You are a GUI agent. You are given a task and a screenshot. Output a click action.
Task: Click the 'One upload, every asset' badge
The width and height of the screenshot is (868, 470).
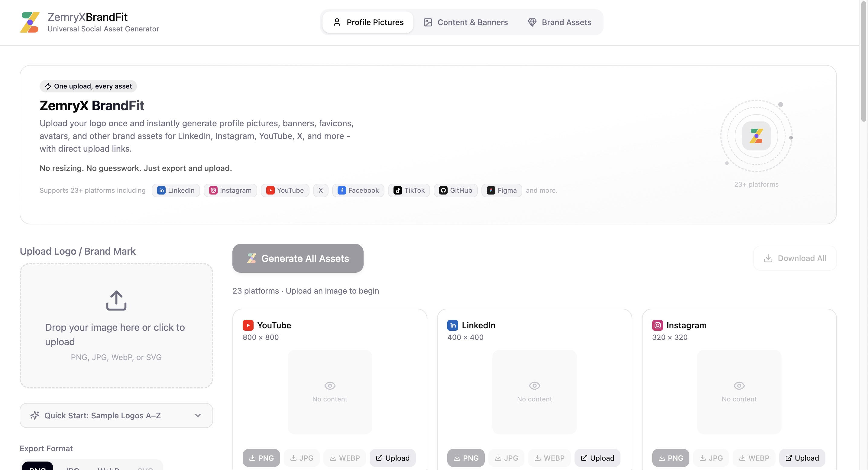point(88,86)
